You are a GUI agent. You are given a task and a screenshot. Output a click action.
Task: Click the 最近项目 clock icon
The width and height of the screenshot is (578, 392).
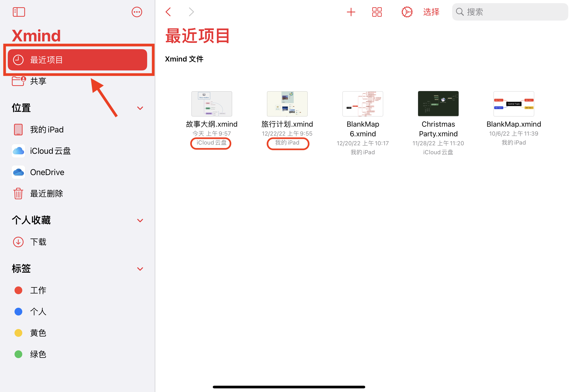(x=18, y=60)
